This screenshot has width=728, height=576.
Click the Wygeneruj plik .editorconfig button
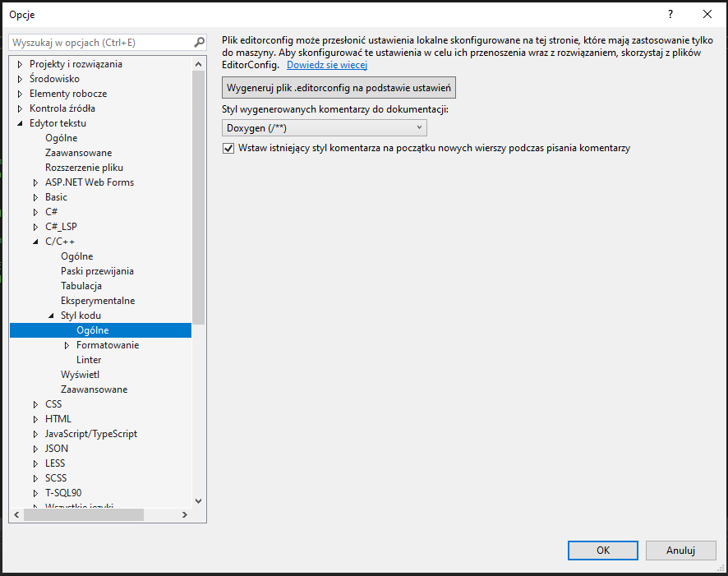coord(339,88)
